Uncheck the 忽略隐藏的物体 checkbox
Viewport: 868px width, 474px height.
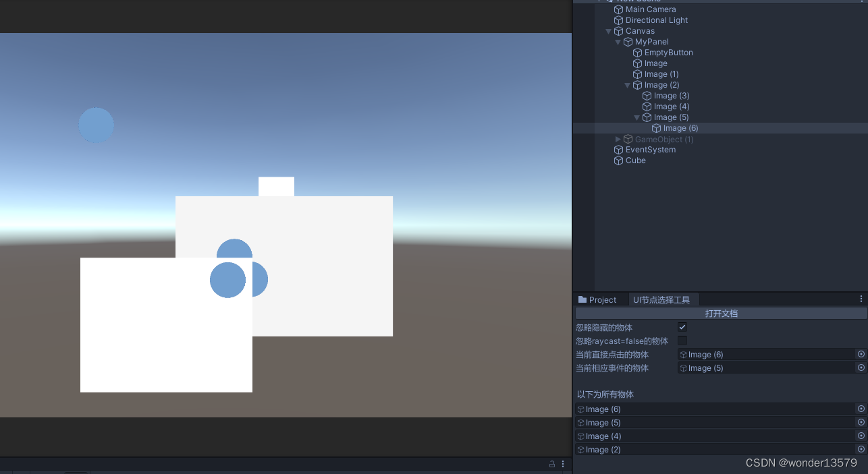click(682, 327)
